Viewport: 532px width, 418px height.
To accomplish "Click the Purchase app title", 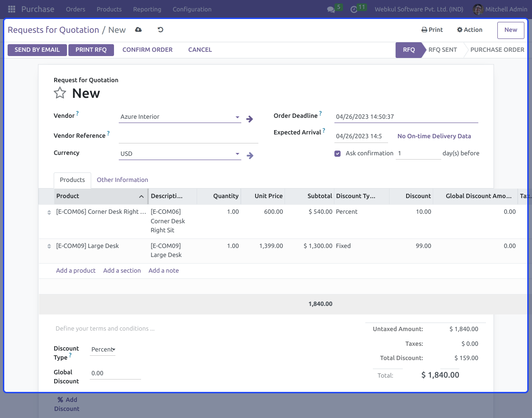I will 38,9.
